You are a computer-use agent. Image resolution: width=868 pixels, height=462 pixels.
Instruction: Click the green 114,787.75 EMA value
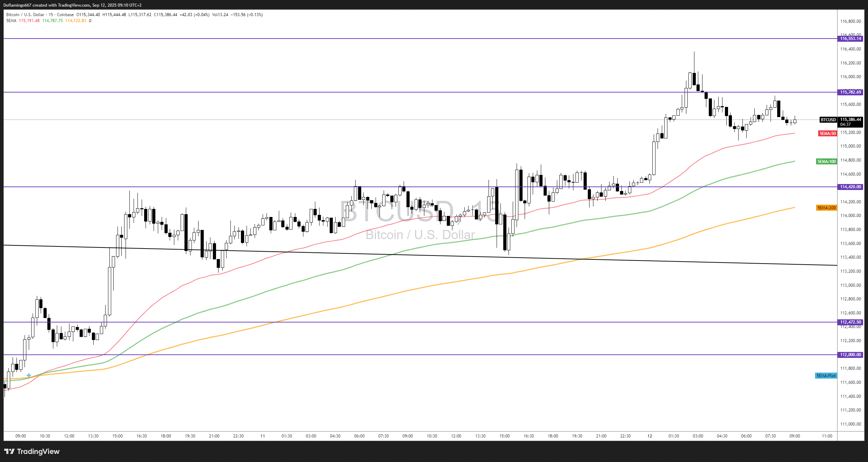tap(52, 21)
